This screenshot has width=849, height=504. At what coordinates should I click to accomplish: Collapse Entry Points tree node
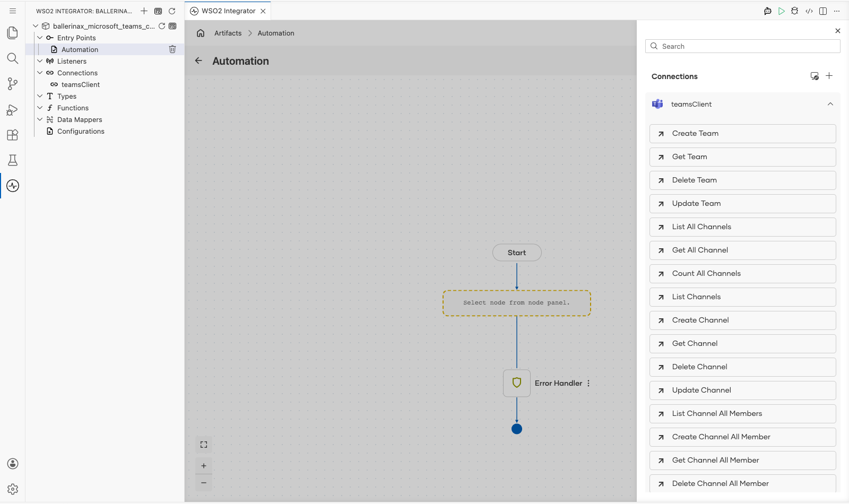(x=40, y=38)
